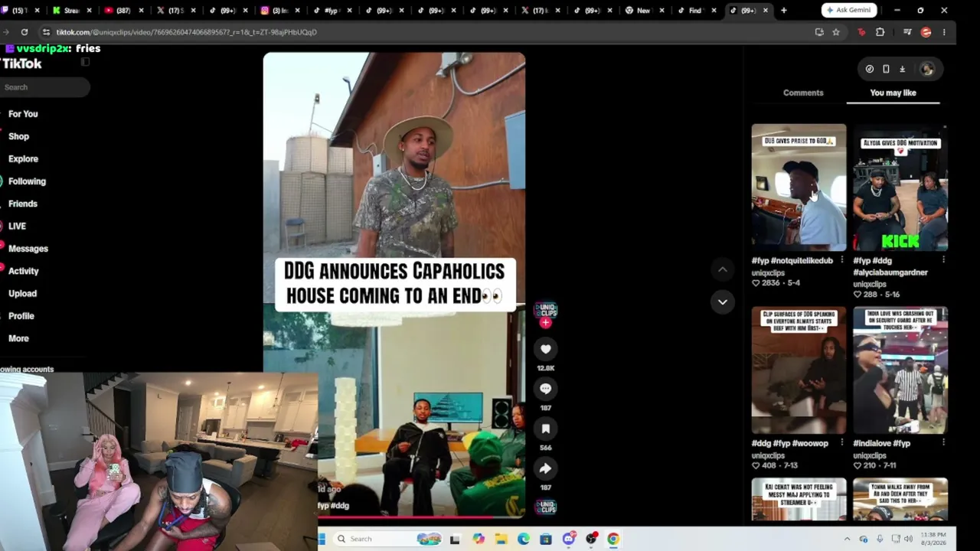Open the Upload page
This screenshot has width=980, height=551.
tap(22, 294)
